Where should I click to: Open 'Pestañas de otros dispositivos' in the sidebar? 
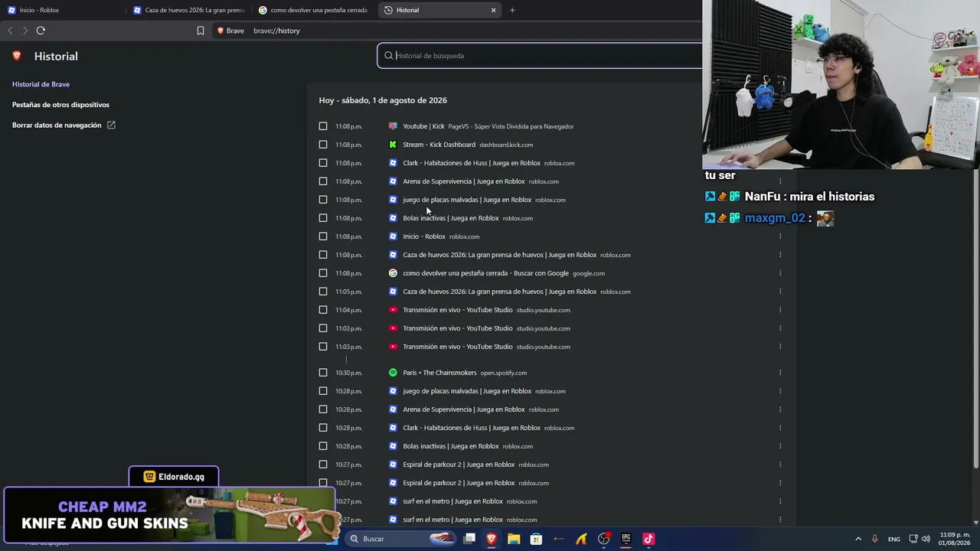60,105
